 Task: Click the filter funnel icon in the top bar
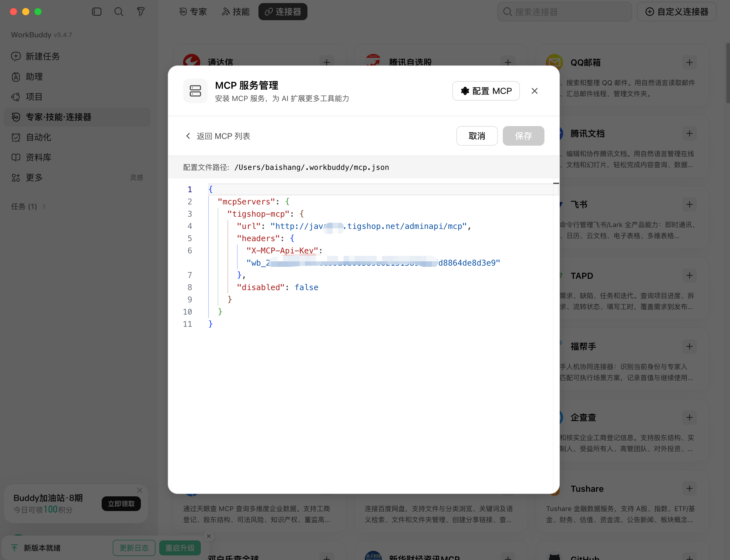click(x=141, y=12)
